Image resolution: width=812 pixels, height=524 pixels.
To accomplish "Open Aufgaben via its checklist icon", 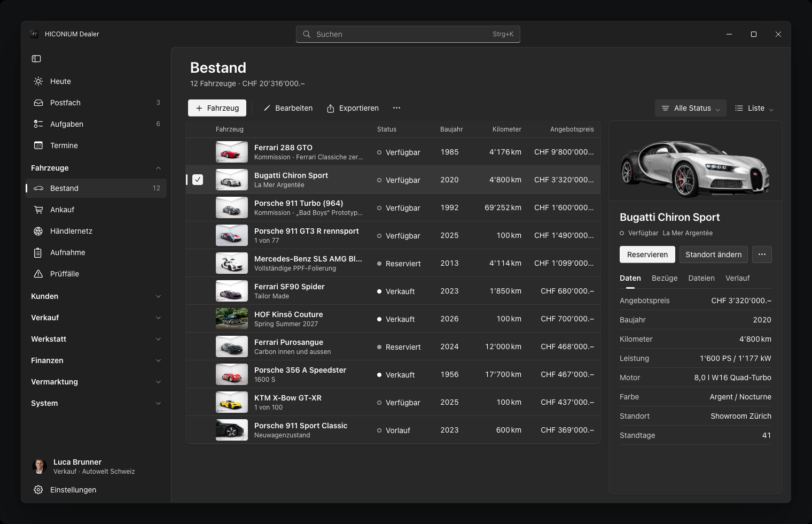I will coord(38,124).
